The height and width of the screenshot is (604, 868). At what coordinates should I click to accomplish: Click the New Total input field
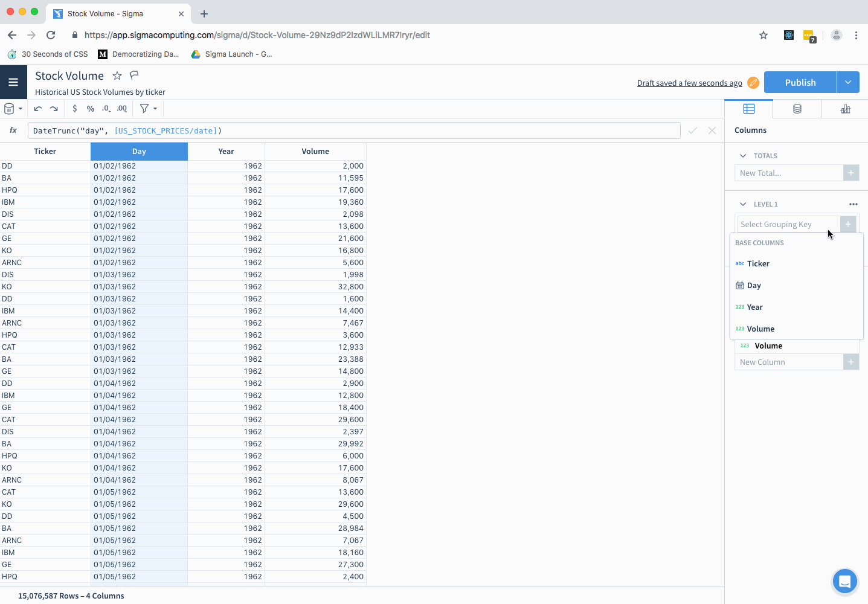789,173
